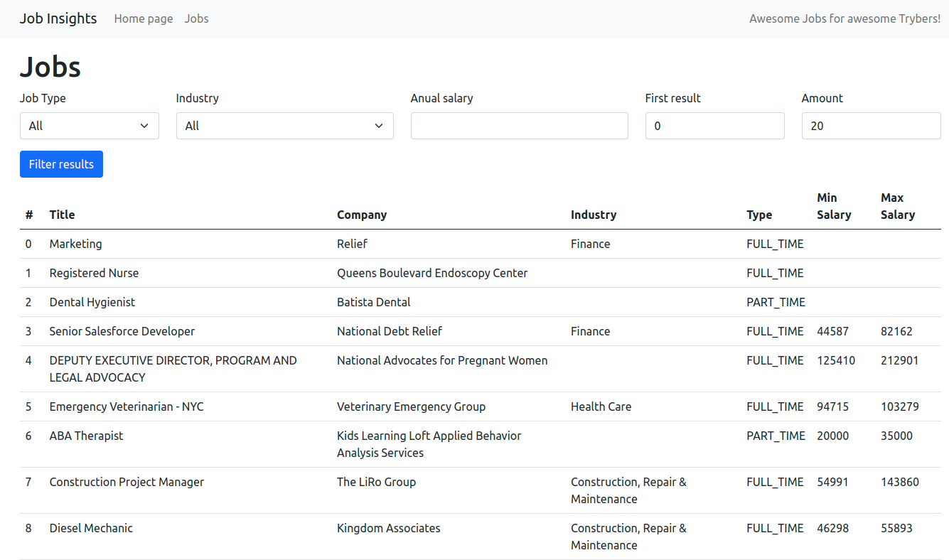The width and height of the screenshot is (949, 560).
Task: Click the Senior Salesforce Developer entry
Action: tap(122, 331)
